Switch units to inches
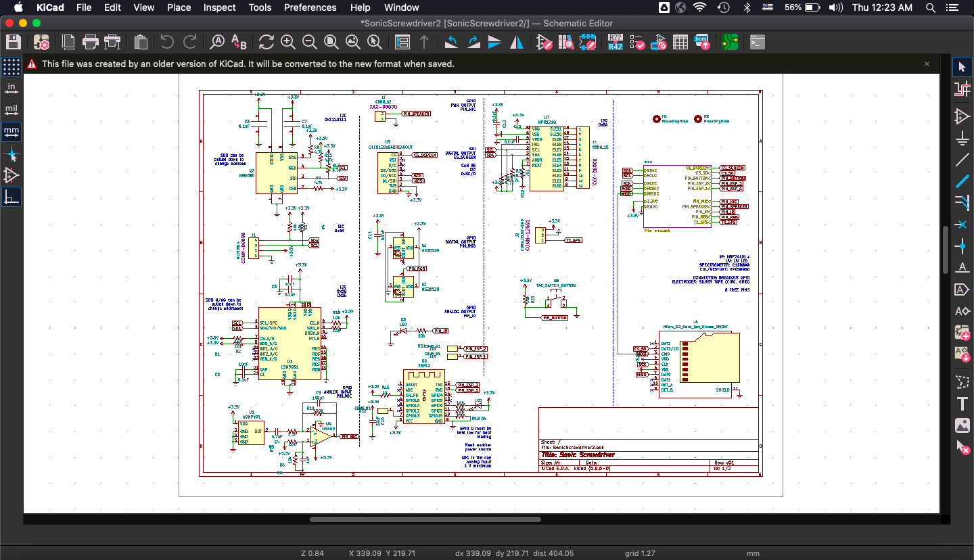Image resolution: width=974 pixels, height=560 pixels. click(11, 88)
